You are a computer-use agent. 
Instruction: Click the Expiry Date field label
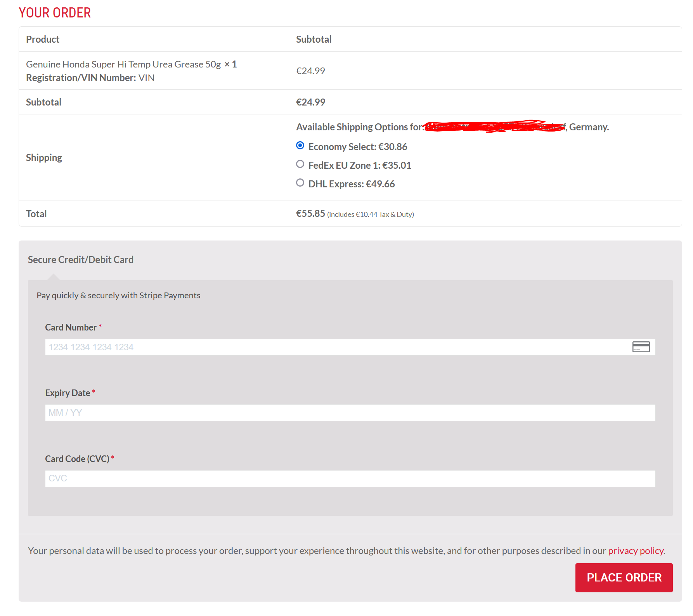(x=68, y=393)
